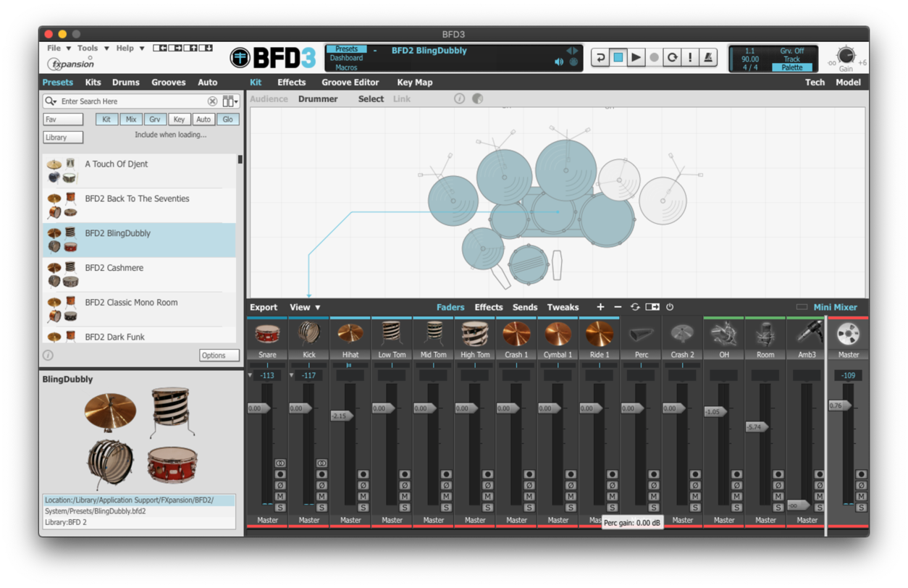Click the audition speaker icon
Image resolution: width=908 pixels, height=588 pixels.
pos(559,62)
